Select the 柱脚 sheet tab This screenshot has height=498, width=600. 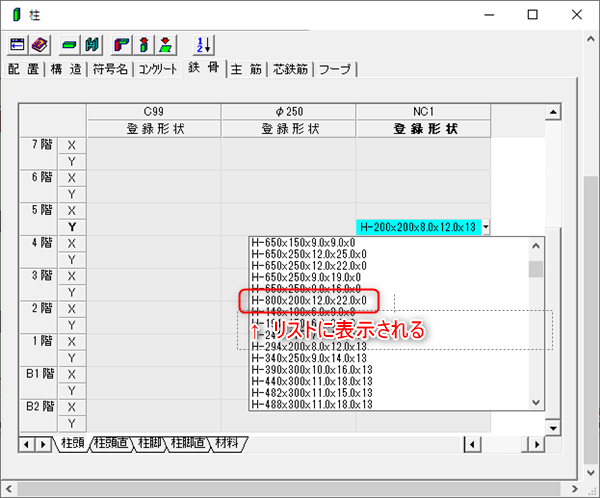150,442
